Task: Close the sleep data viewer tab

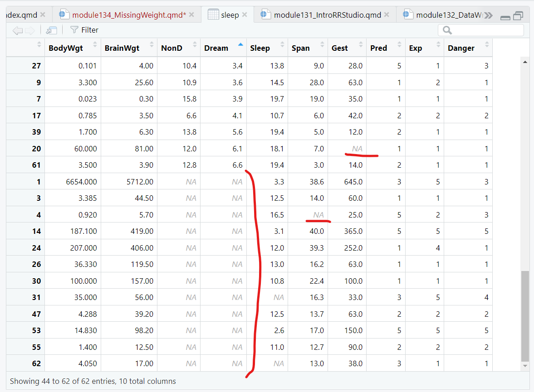Action: pyautogui.click(x=245, y=15)
